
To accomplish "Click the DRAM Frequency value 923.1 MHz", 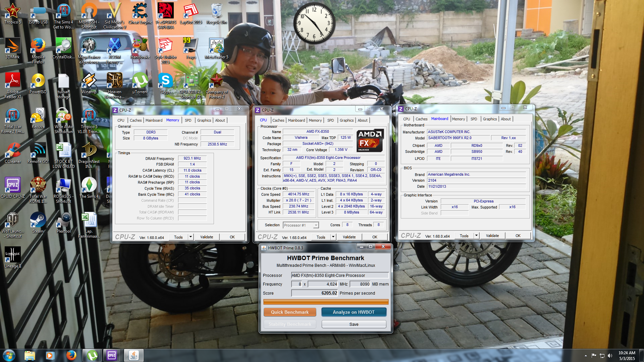I will (x=192, y=158).
